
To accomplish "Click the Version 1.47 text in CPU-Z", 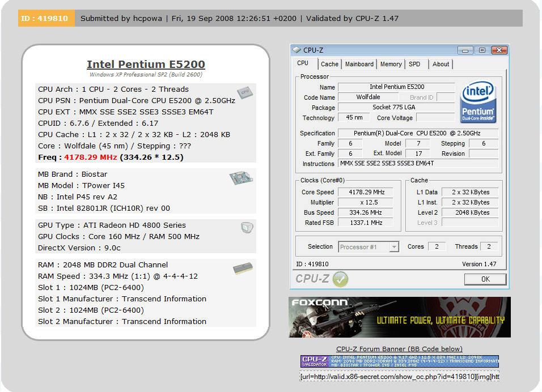I will (x=479, y=264).
